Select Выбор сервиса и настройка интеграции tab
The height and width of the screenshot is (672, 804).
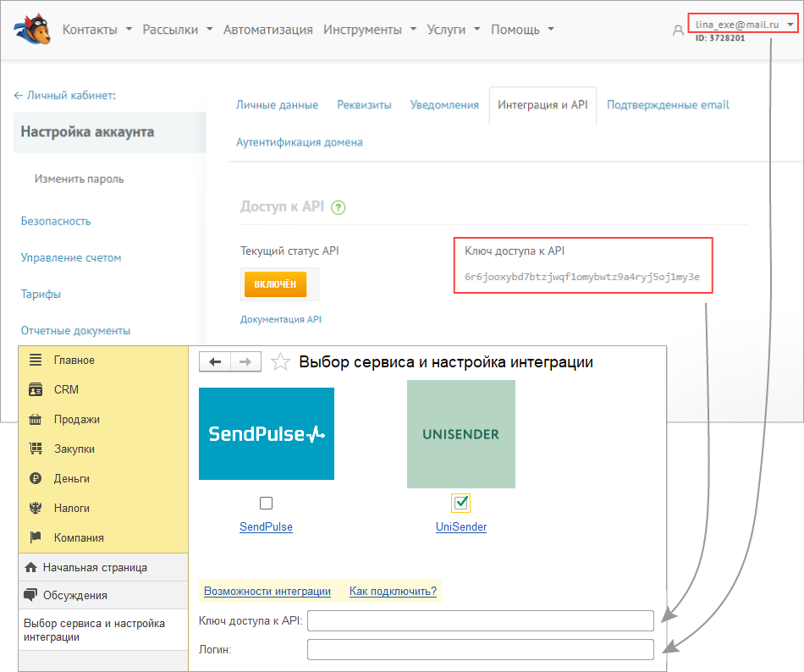click(103, 630)
